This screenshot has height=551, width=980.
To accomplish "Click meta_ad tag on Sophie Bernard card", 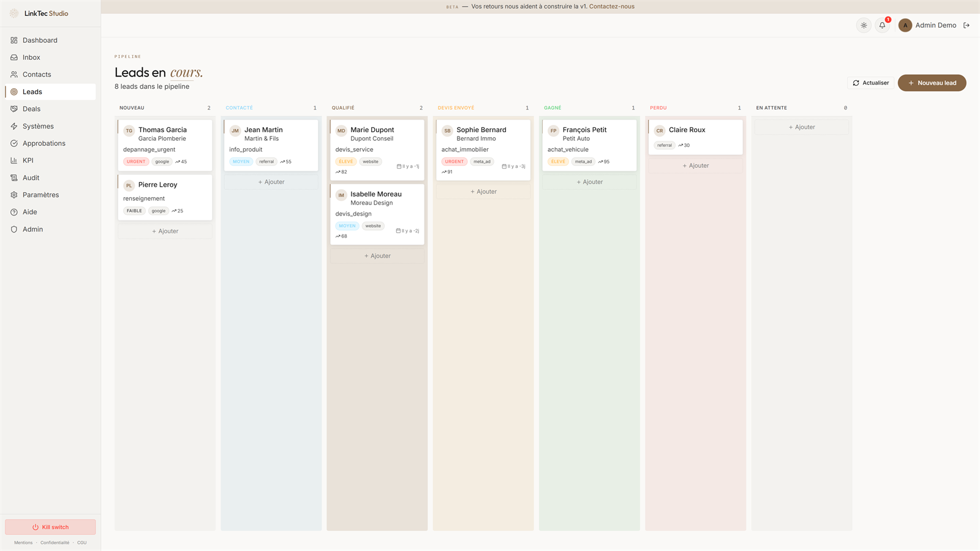I will coord(482,162).
